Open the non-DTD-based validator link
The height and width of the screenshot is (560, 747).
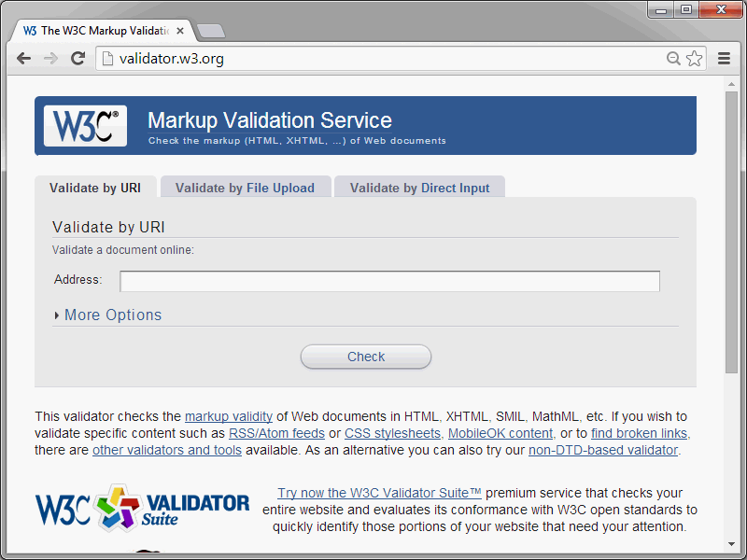[603, 450]
